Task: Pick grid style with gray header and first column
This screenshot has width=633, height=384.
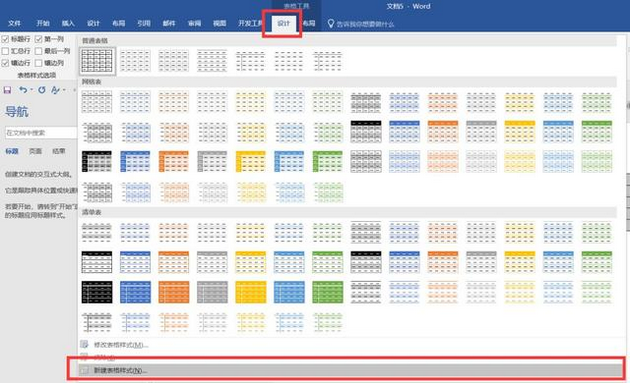Action: tap(212, 162)
